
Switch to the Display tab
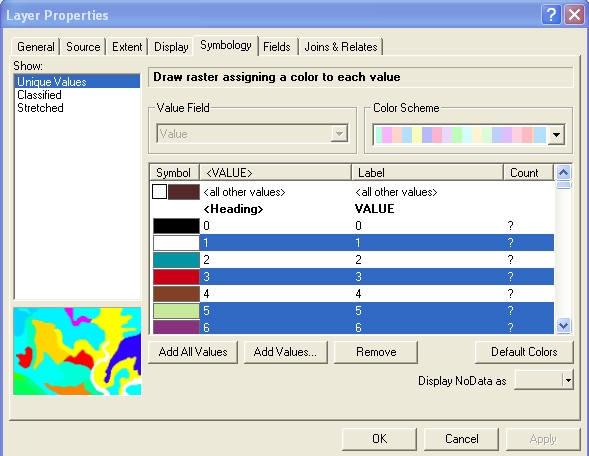(171, 47)
